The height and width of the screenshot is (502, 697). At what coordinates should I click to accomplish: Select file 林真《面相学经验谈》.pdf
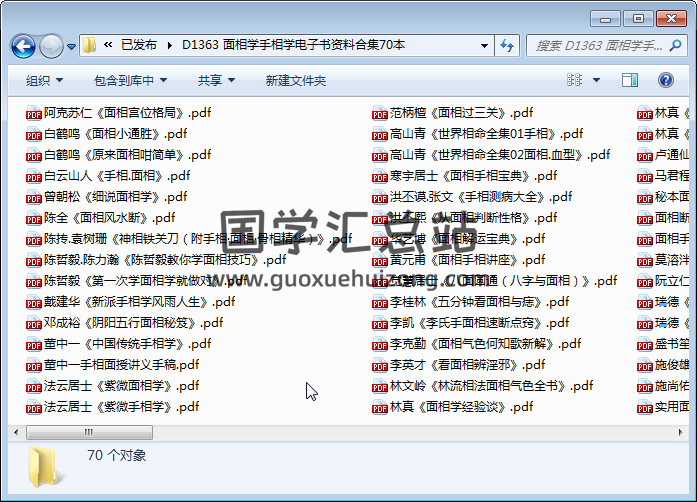(x=453, y=407)
